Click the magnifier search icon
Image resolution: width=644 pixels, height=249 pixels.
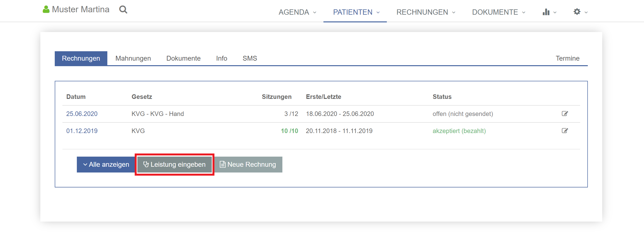point(123,10)
